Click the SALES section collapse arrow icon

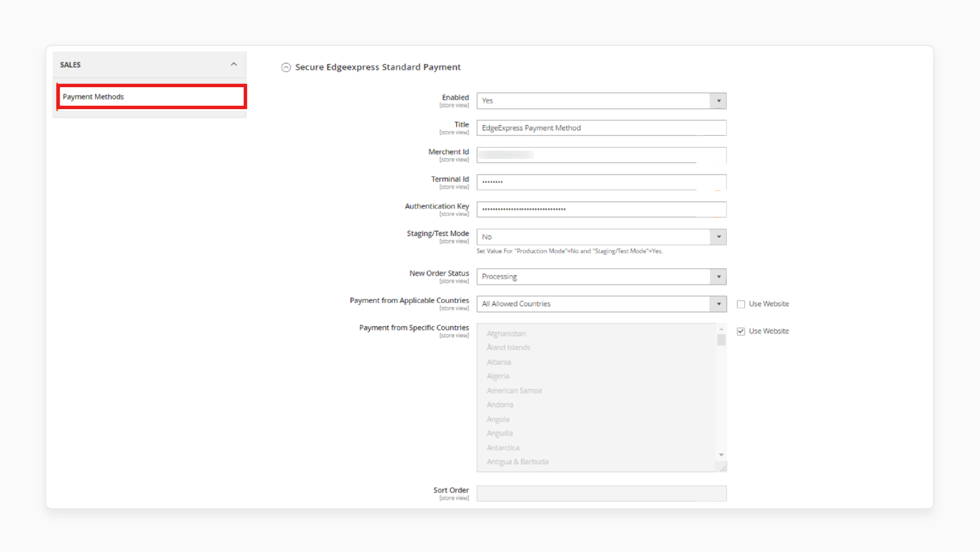(x=234, y=65)
